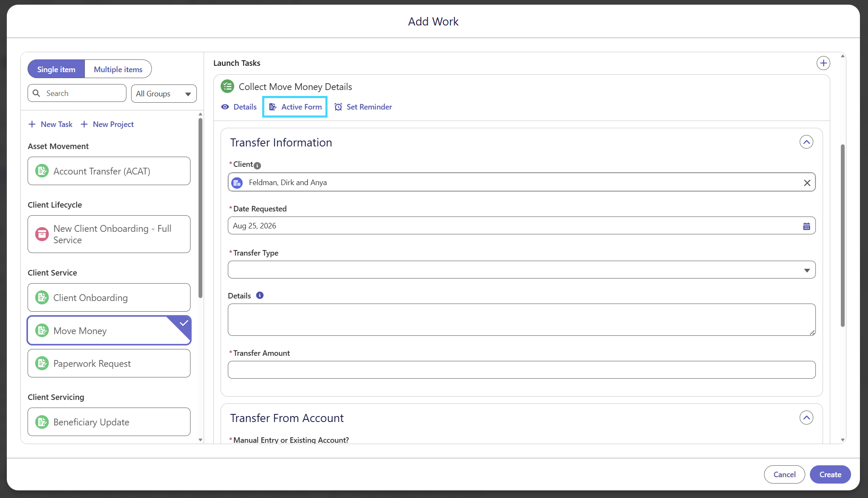Click the Client Servicing group heading
Screen dimensions: 868x498
pyautogui.click(x=56, y=397)
